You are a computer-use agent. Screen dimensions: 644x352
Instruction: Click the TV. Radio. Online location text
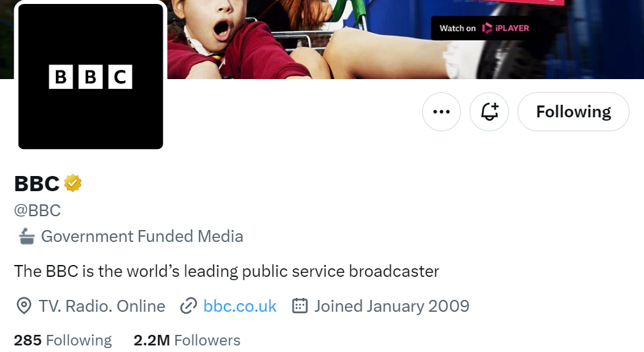[102, 306]
